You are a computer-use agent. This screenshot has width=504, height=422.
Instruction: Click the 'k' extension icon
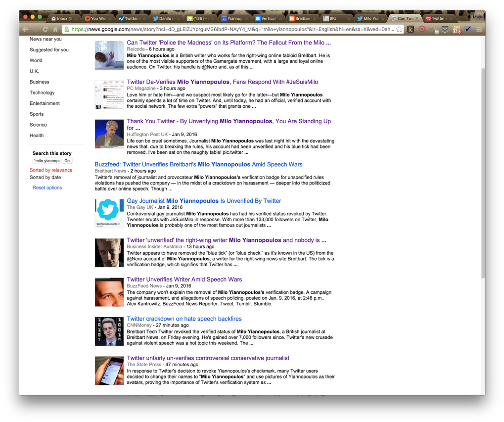point(411,29)
